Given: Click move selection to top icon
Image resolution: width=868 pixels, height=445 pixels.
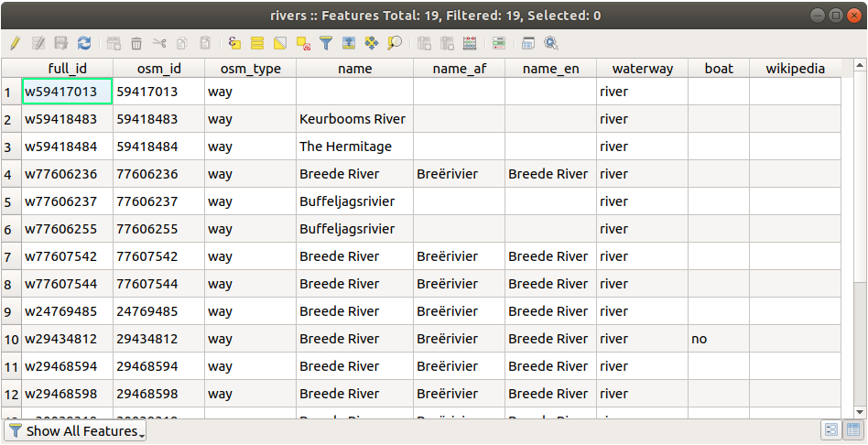Looking at the screenshot, I should click(348, 43).
